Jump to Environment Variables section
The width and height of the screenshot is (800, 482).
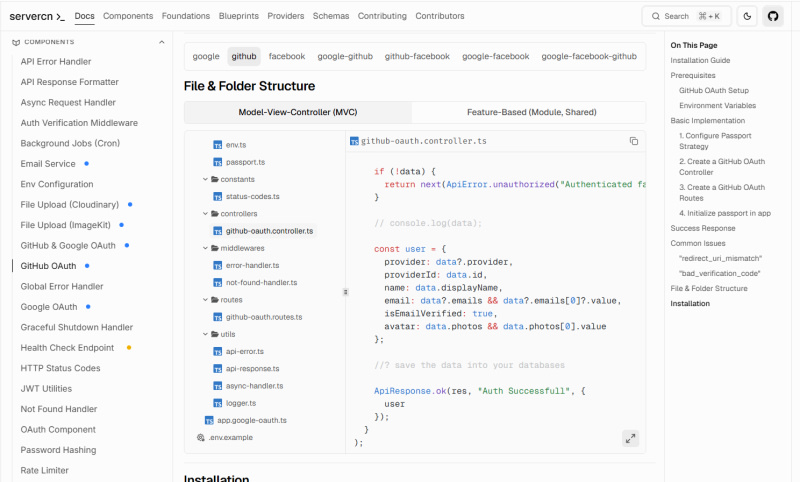pyautogui.click(x=717, y=106)
